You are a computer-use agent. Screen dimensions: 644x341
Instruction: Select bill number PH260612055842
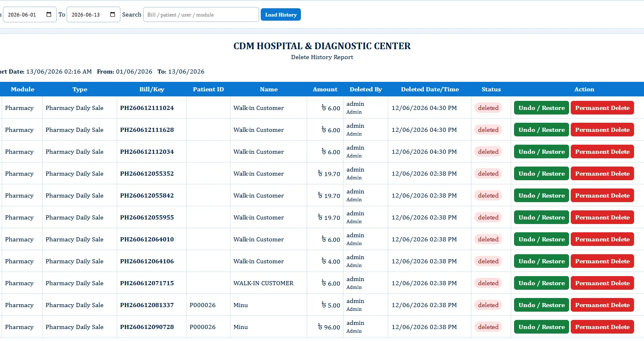pos(147,196)
